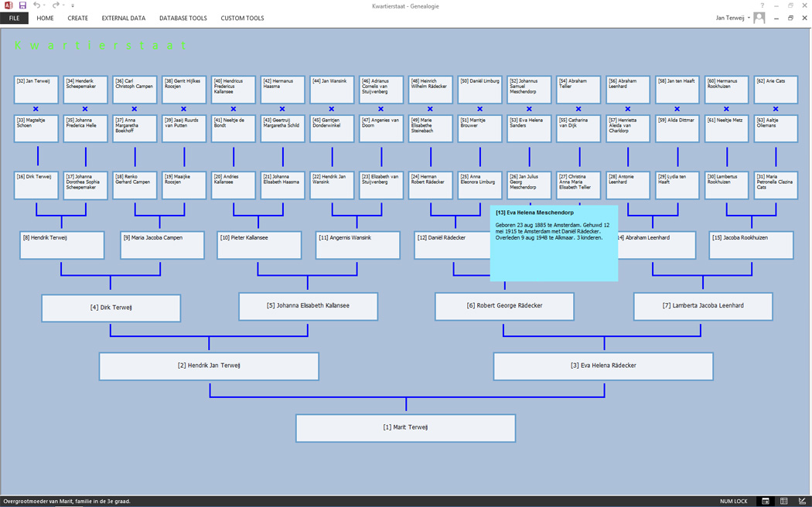Switch to the DATABASE TOOLS ribbon tab

click(x=183, y=18)
